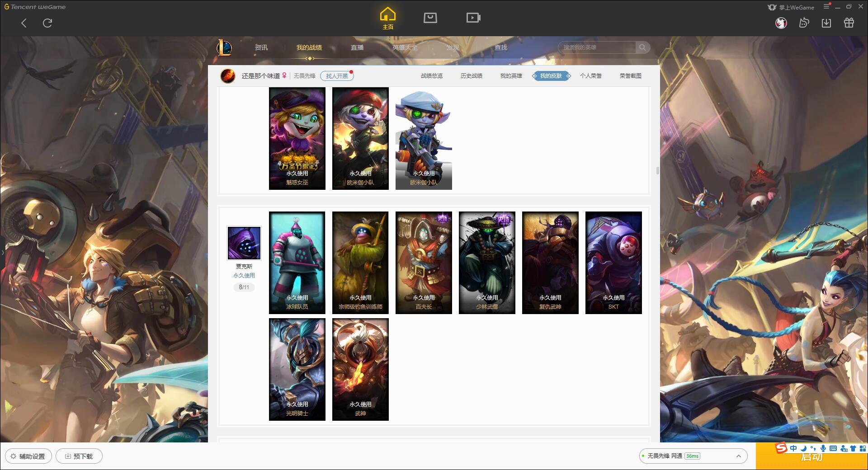Open the blue-cap 欧米伽小队 skin thumbnail
The width and height of the screenshot is (868, 470).
pos(424,138)
